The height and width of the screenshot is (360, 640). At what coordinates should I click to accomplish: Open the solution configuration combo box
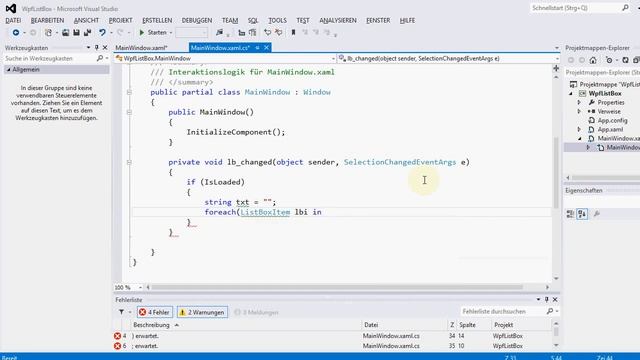pos(191,32)
